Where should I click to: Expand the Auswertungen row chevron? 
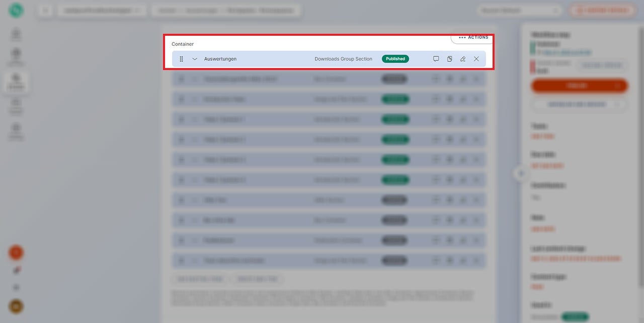pyautogui.click(x=195, y=59)
